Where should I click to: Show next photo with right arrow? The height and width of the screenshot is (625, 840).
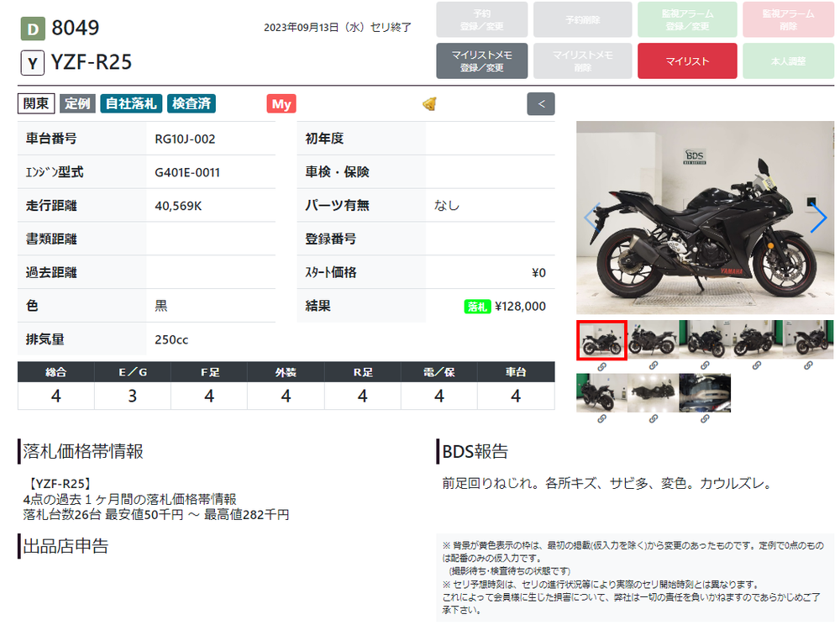[x=818, y=217]
